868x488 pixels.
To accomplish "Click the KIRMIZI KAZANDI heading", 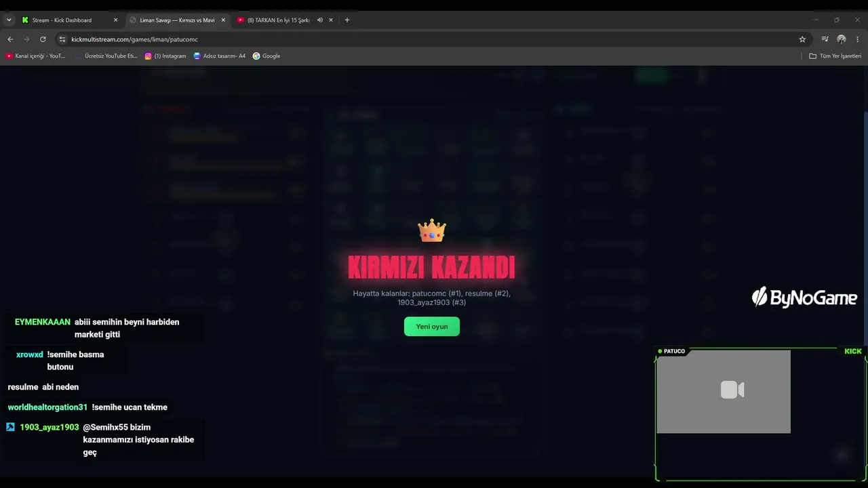I will [x=431, y=268].
